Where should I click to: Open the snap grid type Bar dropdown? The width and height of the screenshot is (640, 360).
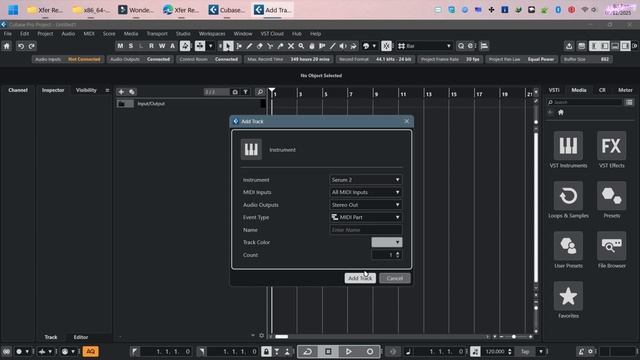425,46
